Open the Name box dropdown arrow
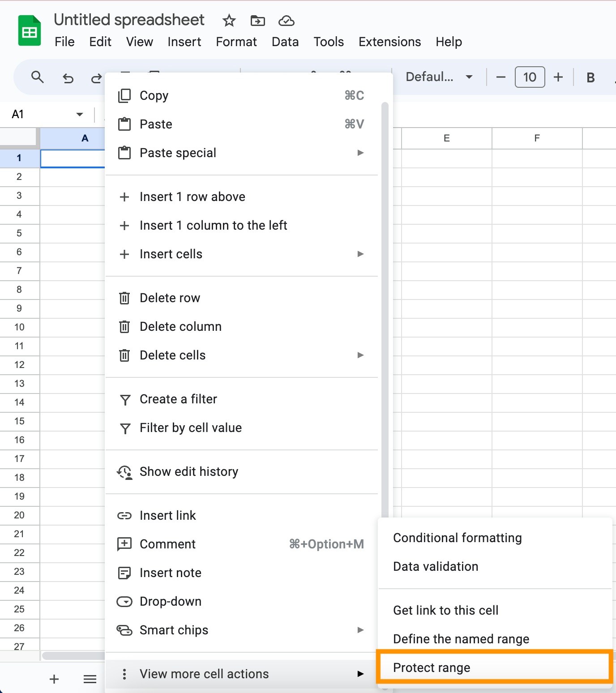The height and width of the screenshot is (693, 616). [x=80, y=114]
